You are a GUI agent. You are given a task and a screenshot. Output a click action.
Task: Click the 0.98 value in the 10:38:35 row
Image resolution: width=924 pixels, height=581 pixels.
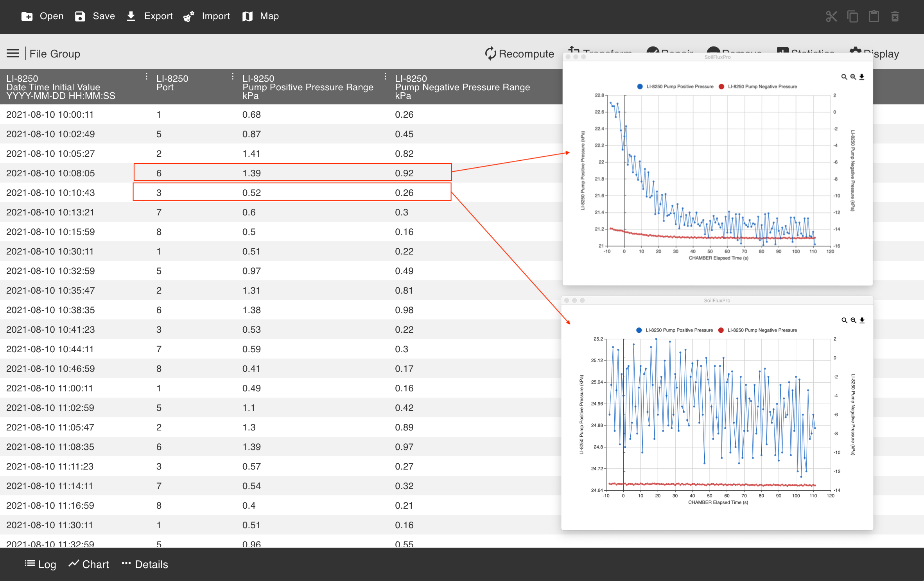(x=404, y=310)
